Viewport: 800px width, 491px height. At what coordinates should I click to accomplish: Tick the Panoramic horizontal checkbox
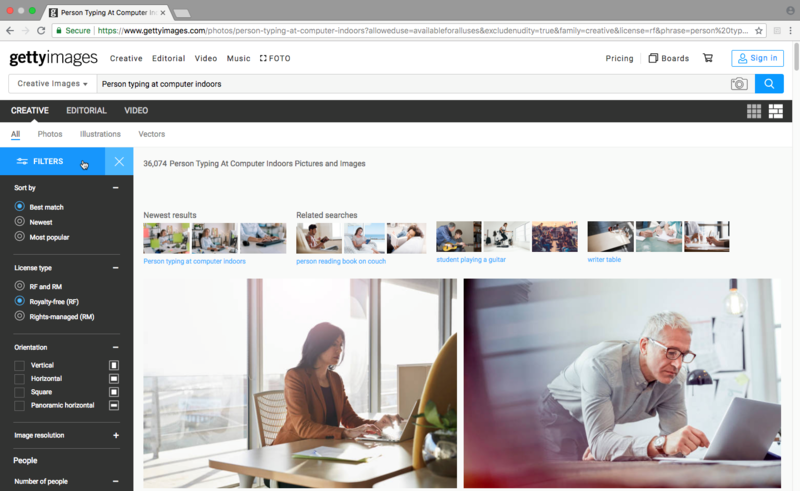point(20,405)
